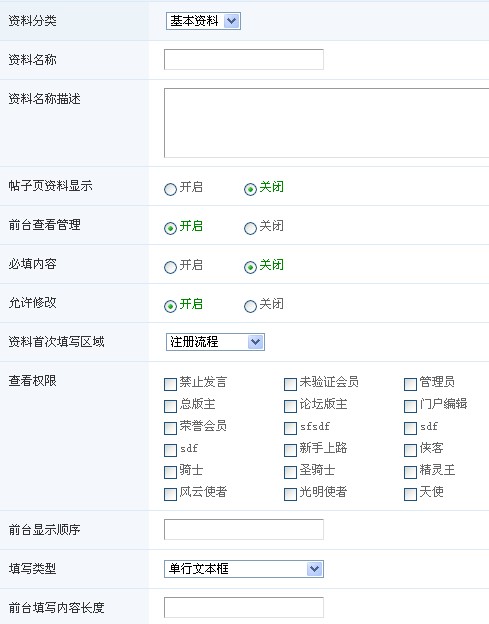Tick the 门户编辑 checkbox
The image size is (489, 624).
[410, 406]
